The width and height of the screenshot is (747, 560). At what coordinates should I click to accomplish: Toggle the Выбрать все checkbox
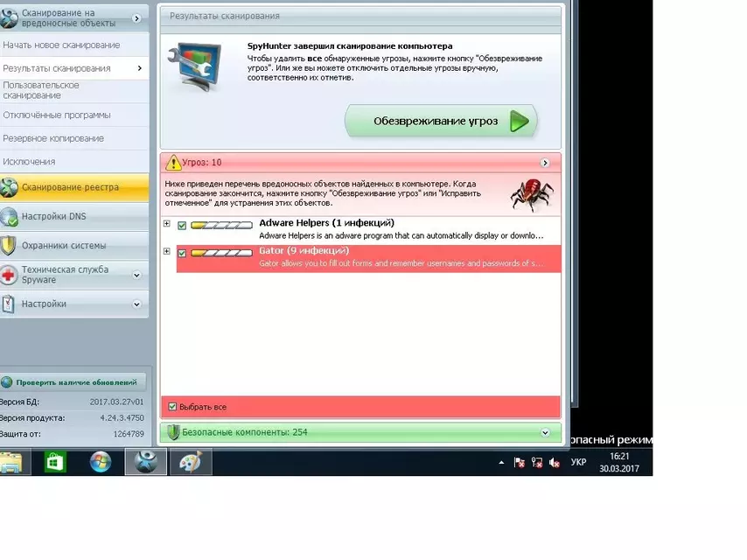point(172,407)
